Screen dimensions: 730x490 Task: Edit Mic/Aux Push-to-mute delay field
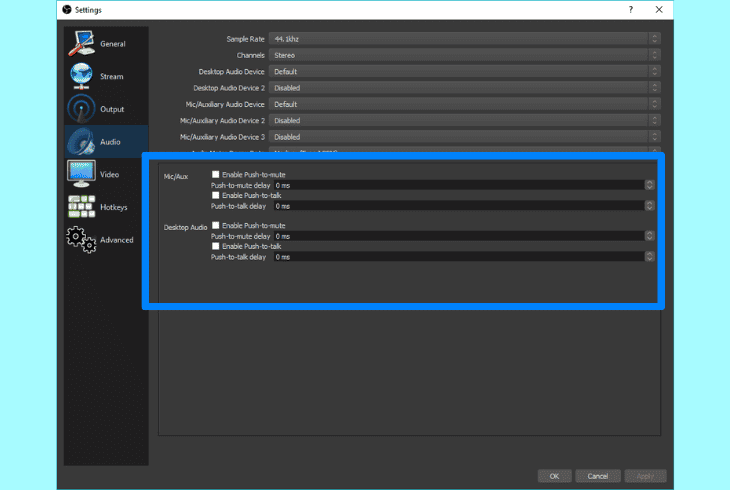[x=459, y=185]
